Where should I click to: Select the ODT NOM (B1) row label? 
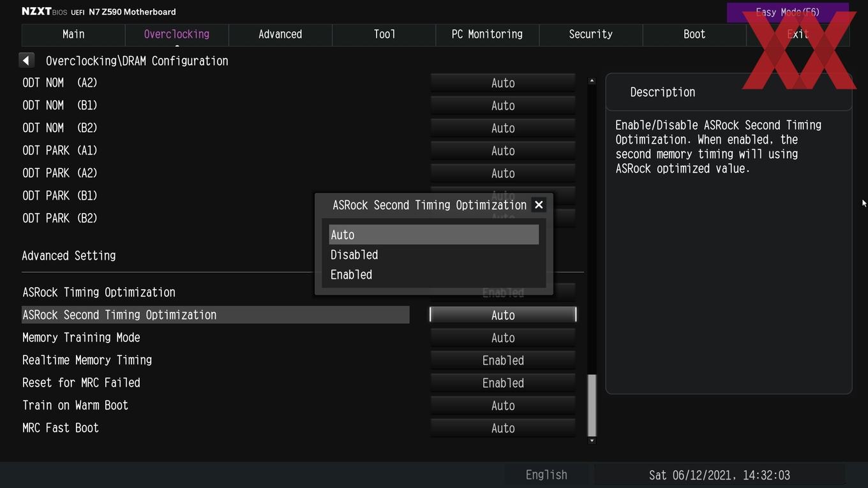(60, 105)
